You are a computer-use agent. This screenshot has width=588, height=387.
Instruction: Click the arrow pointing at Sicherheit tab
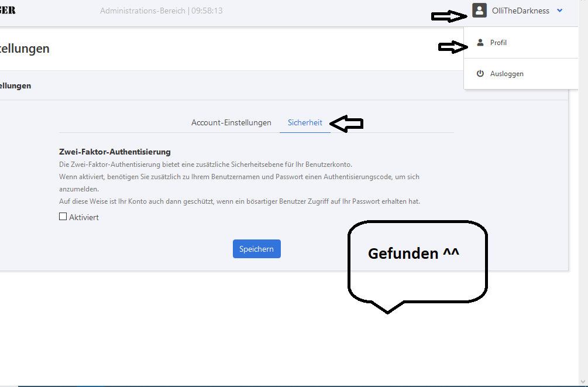point(346,123)
